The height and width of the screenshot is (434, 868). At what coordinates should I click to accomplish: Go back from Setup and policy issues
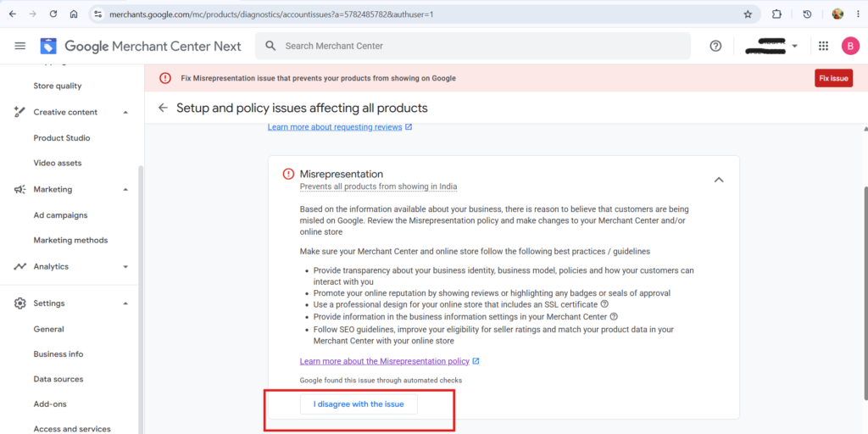tap(163, 108)
